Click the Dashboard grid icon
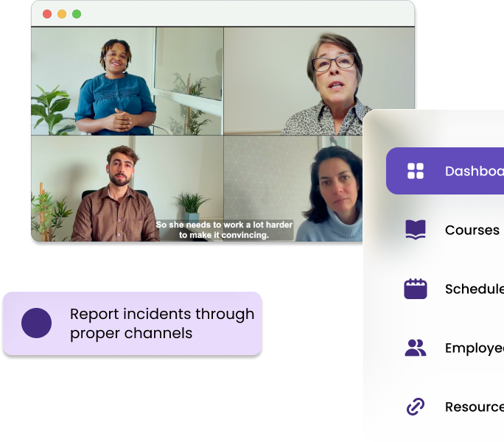This screenshot has height=442, width=504. tap(416, 171)
